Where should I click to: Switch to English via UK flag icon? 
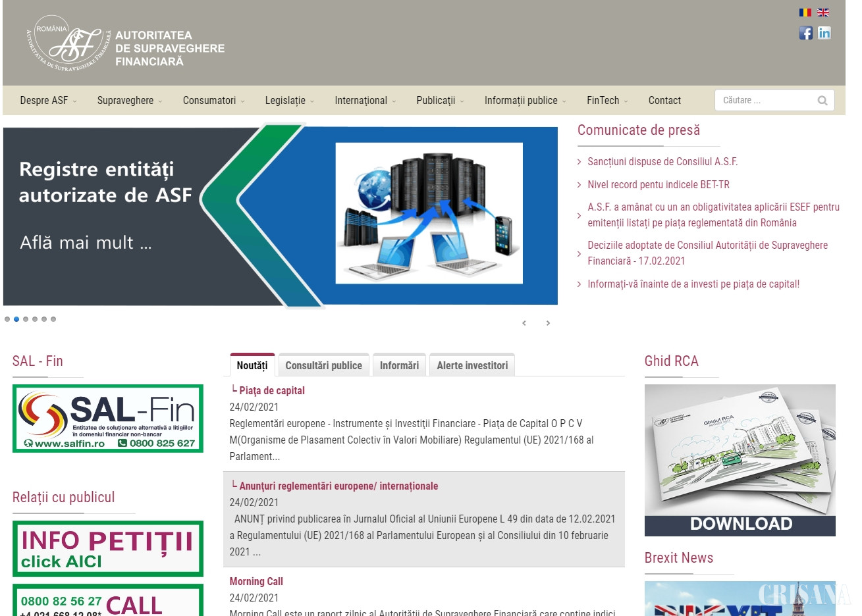click(823, 13)
